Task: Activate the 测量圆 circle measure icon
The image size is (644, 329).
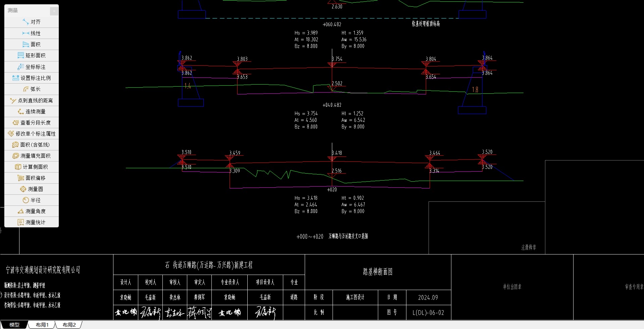Action: point(23,189)
